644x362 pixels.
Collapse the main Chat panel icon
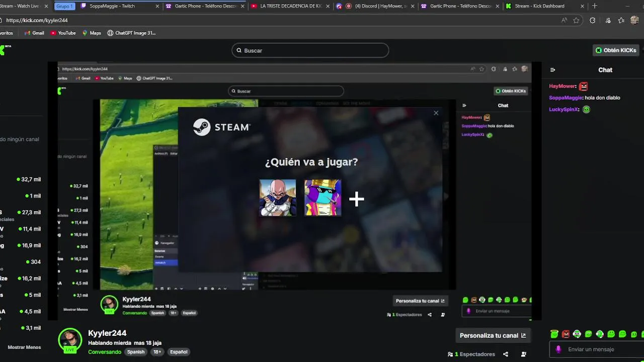pyautogui.click(x=552, y=70)
